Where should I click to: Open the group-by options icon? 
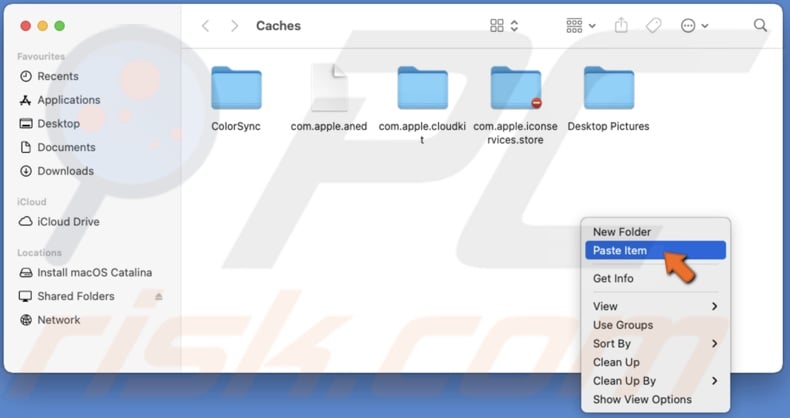point(574,26)
